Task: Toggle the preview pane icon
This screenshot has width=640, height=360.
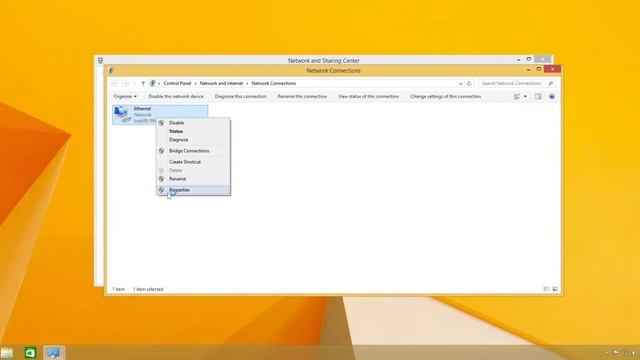Action: pos(538,97)
